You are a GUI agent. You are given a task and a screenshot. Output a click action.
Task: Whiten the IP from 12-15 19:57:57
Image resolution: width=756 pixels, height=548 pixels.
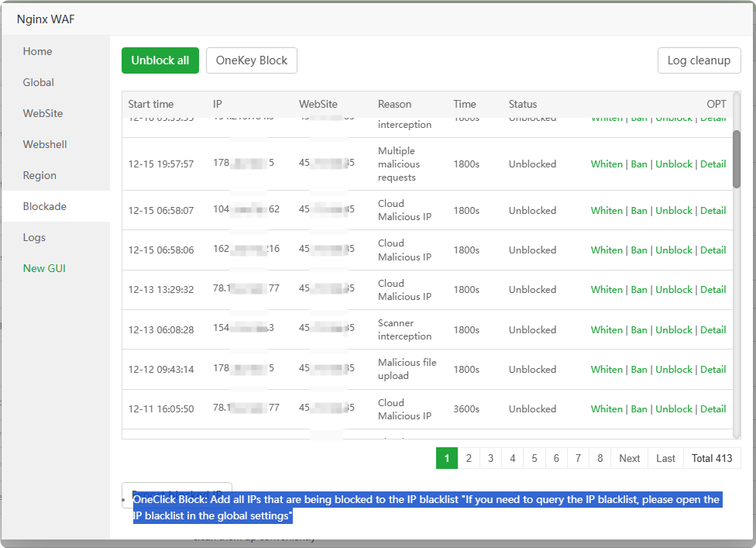pos(607,164)
